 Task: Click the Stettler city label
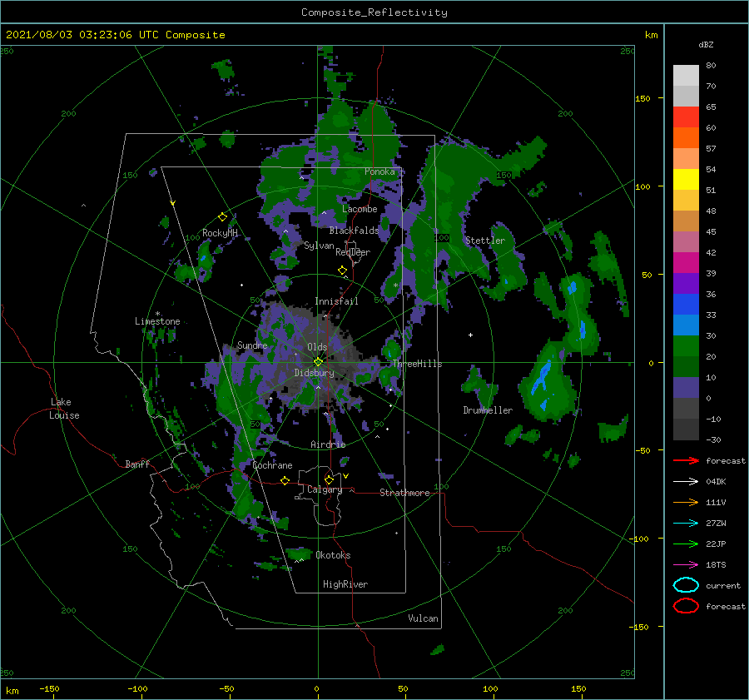point(485,241)
